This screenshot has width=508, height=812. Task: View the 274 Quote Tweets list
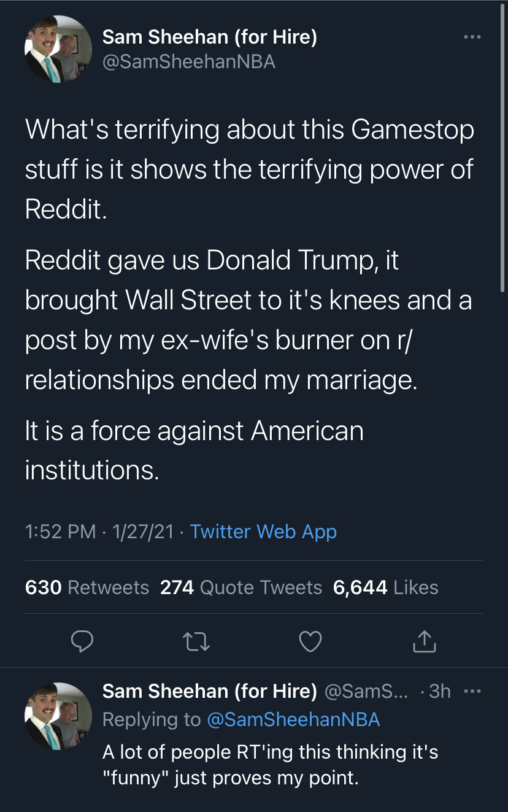pyautogui.click(x=241, y=587)
